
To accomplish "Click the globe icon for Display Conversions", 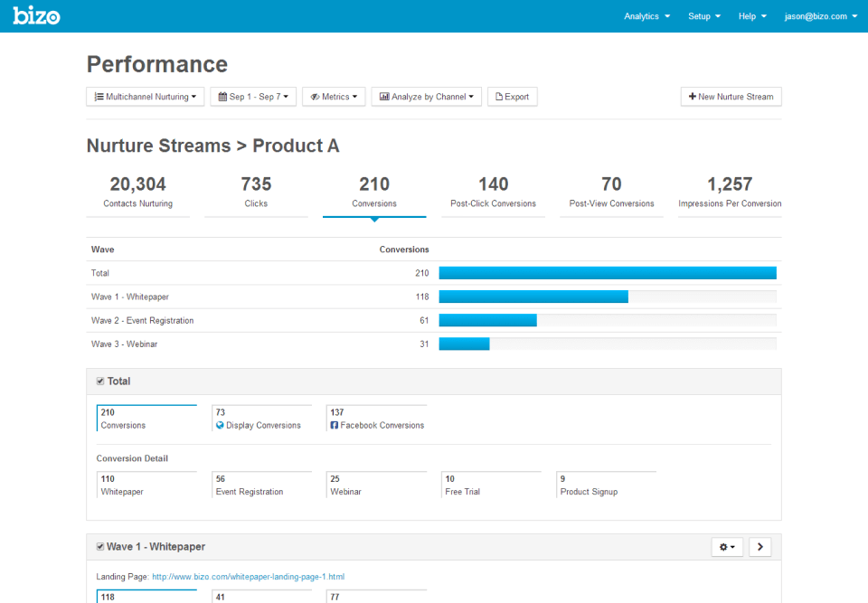I will click(220, 425).
